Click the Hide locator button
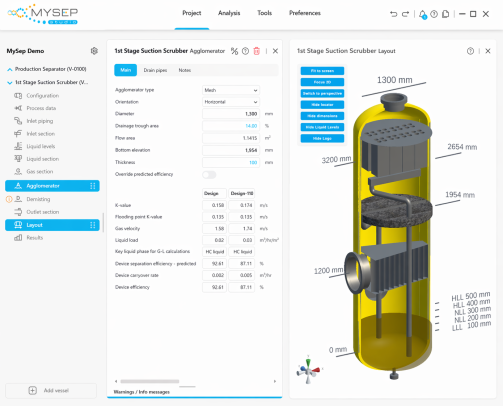 tap(322, 105)
